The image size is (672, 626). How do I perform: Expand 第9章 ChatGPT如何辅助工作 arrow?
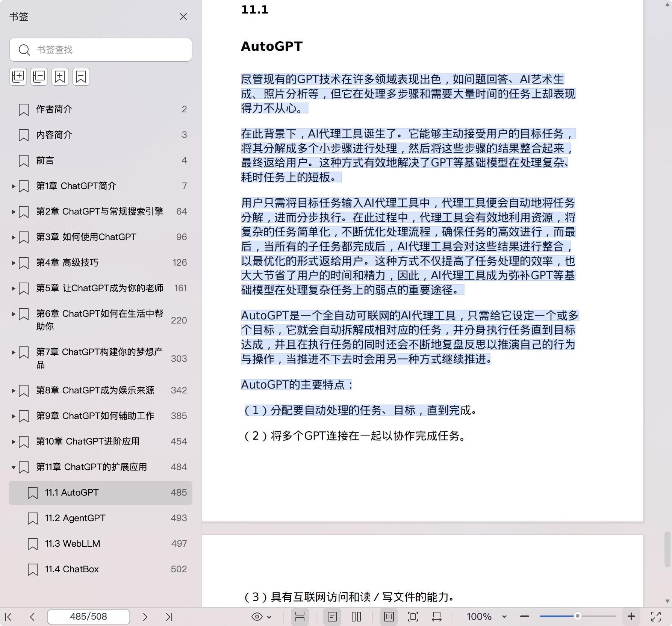point(14,416)
